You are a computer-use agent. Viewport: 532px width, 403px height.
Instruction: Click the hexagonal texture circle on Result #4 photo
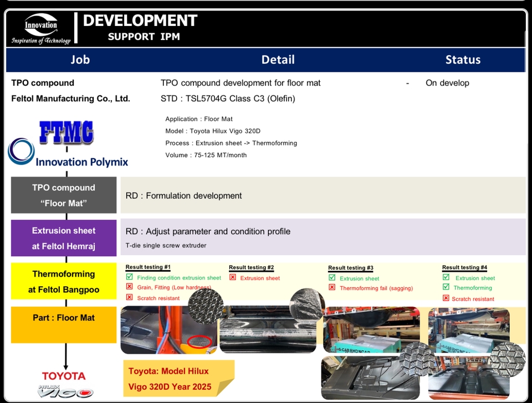click(x=507, y=360)
